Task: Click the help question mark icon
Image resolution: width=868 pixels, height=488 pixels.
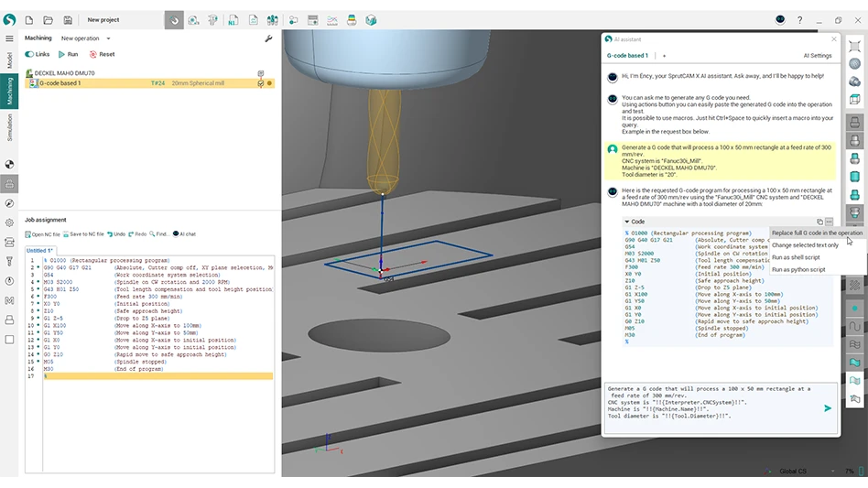Action: (x=799, y=19)
